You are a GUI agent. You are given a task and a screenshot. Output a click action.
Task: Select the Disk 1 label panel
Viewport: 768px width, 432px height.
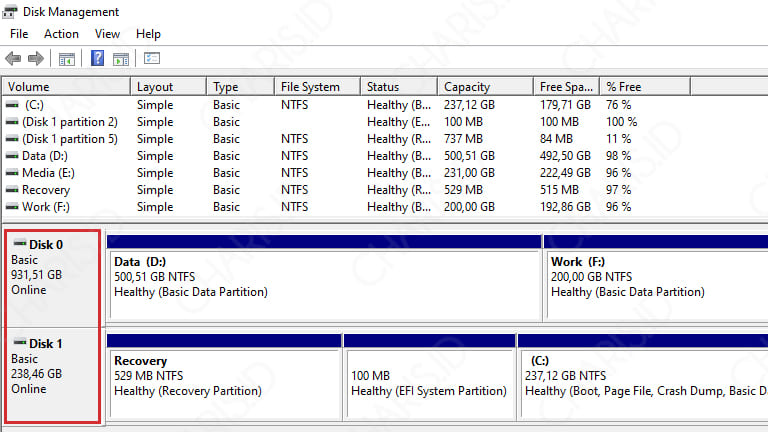pyautogui.click(x=52, y=375)
